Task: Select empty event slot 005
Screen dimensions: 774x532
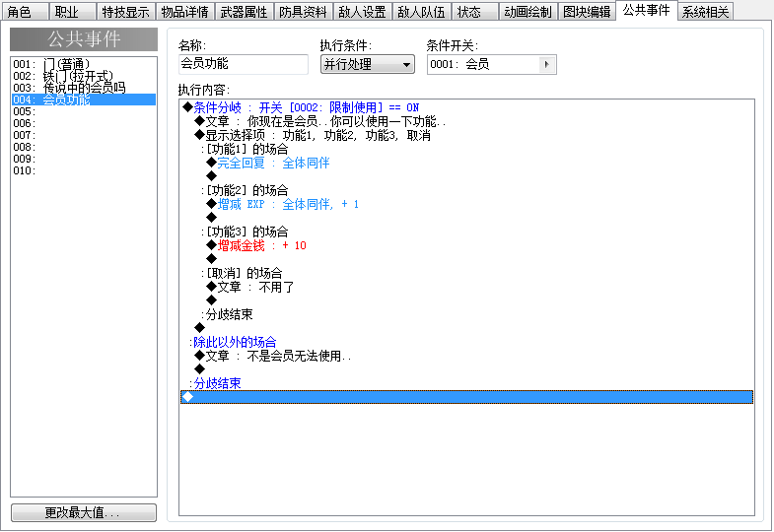Action: point(84,111)
